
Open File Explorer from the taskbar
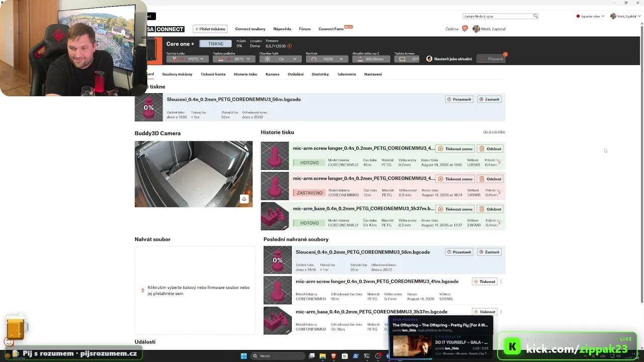click(323, 356)
